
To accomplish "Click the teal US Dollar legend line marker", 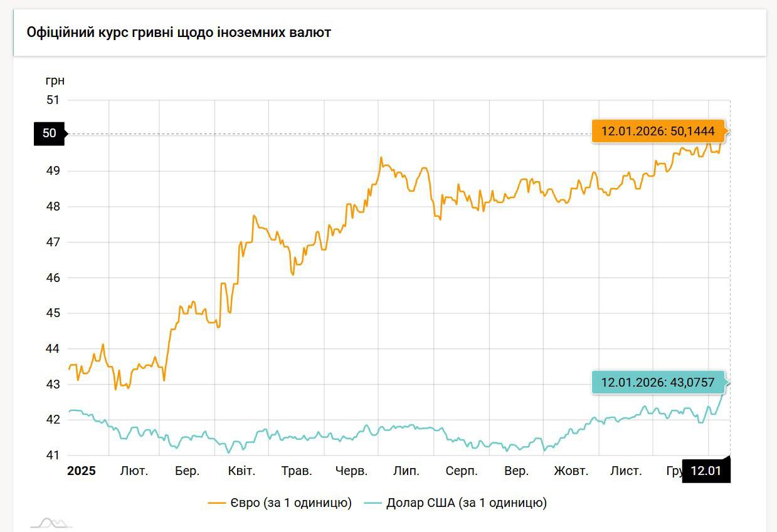I will (x=374, y=503).
